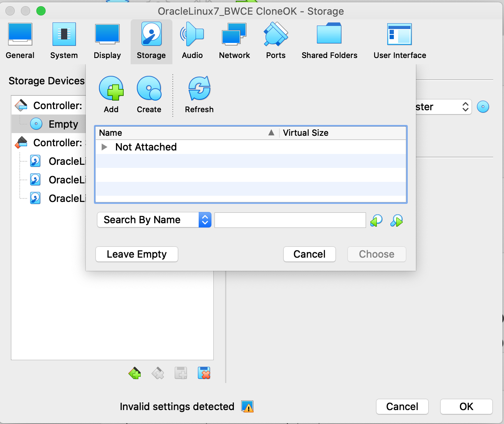Open the controller type stepper control
Viewport: 504px width, 424px height.
465,107
